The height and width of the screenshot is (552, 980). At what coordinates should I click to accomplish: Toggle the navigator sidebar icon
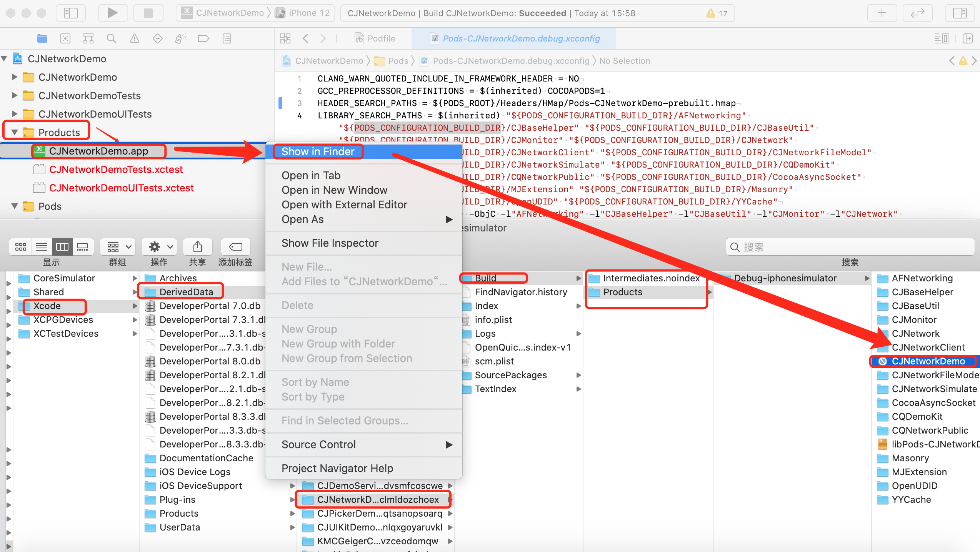click(71, 13)
